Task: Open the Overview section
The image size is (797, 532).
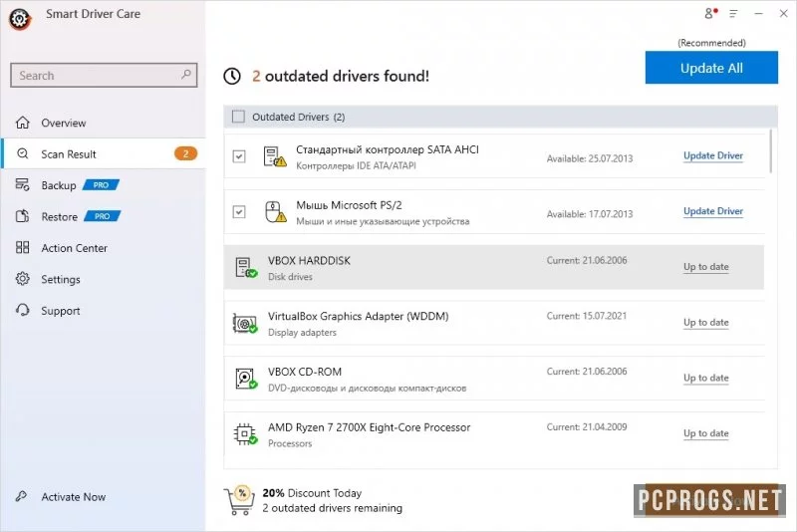Action: pyautogui.click(x=104, y=123)
